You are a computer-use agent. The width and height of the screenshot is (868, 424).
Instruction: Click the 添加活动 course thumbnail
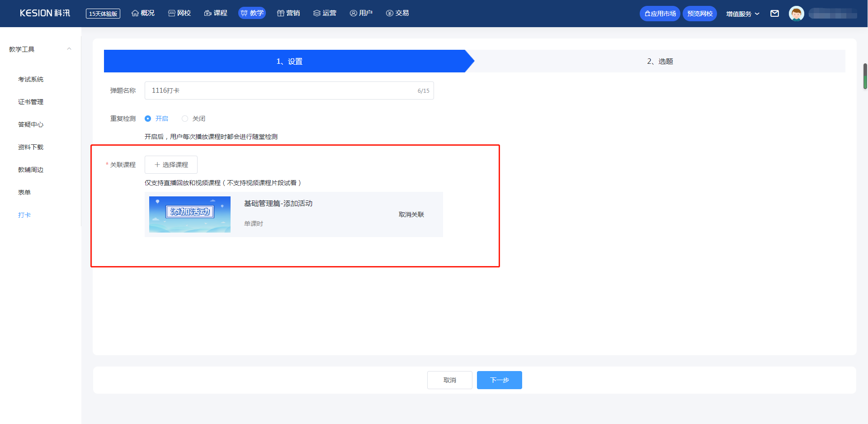click(190, 214)
